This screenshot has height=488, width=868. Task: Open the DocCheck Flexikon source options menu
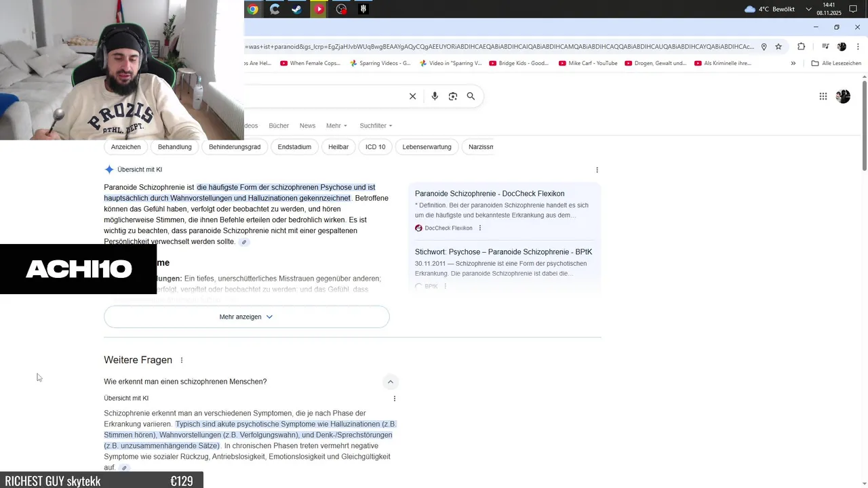coord(480,228)
